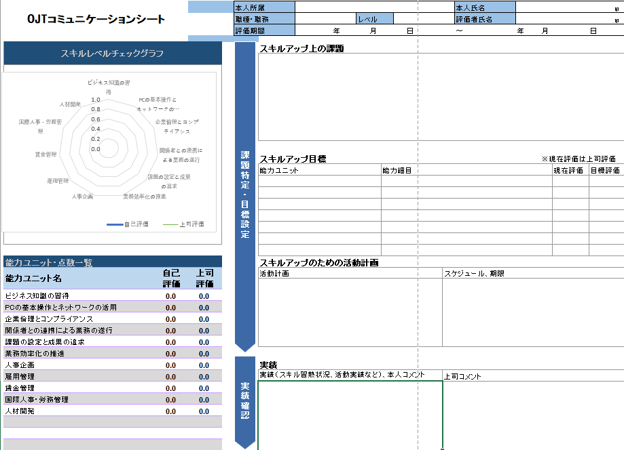The height and width of the screenshot is (450, 624).
Task: Click the 人事企画 axis label on the chart
Action: tap(82, 196)
